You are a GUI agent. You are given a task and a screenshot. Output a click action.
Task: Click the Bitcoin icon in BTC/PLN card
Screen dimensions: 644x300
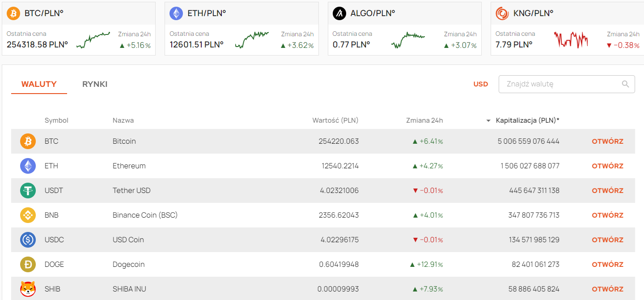point(13,13)
